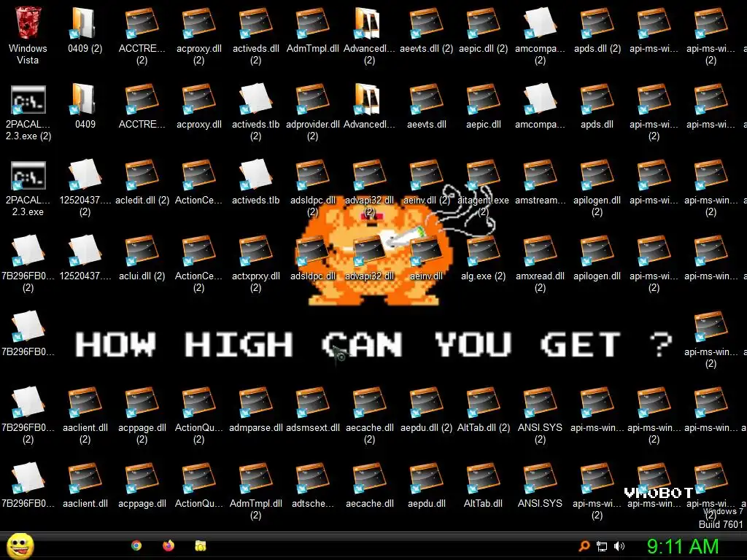The height and width of the screenshot is (560, 747).
Task: Select the activeds.tlb icon without (2)
Action: click(x=256, y=174)
